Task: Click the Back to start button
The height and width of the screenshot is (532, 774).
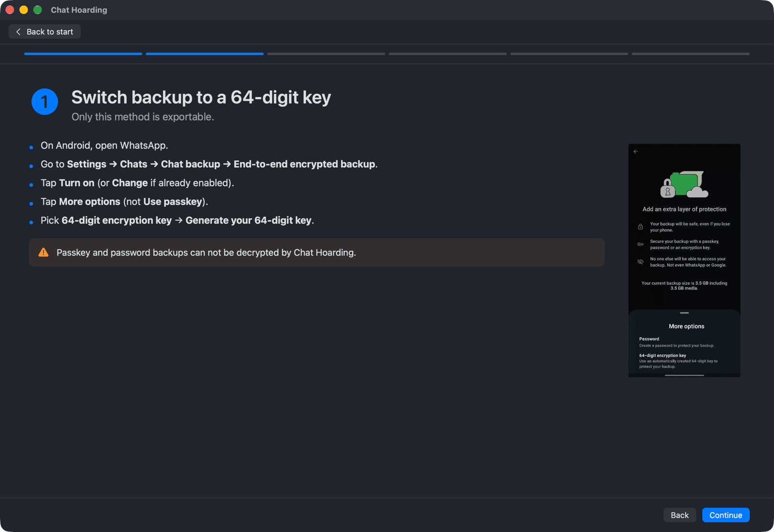Action: [x=45, y=32]
